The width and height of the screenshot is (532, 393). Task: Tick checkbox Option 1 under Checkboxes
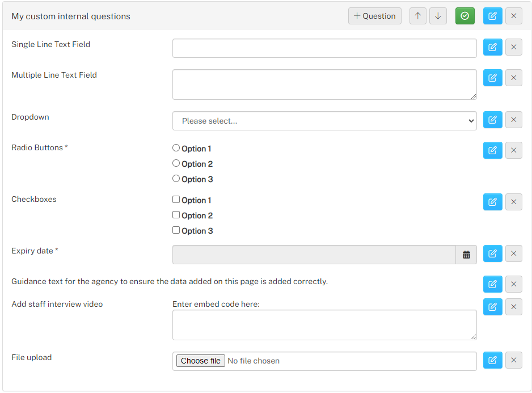[176, 200]
